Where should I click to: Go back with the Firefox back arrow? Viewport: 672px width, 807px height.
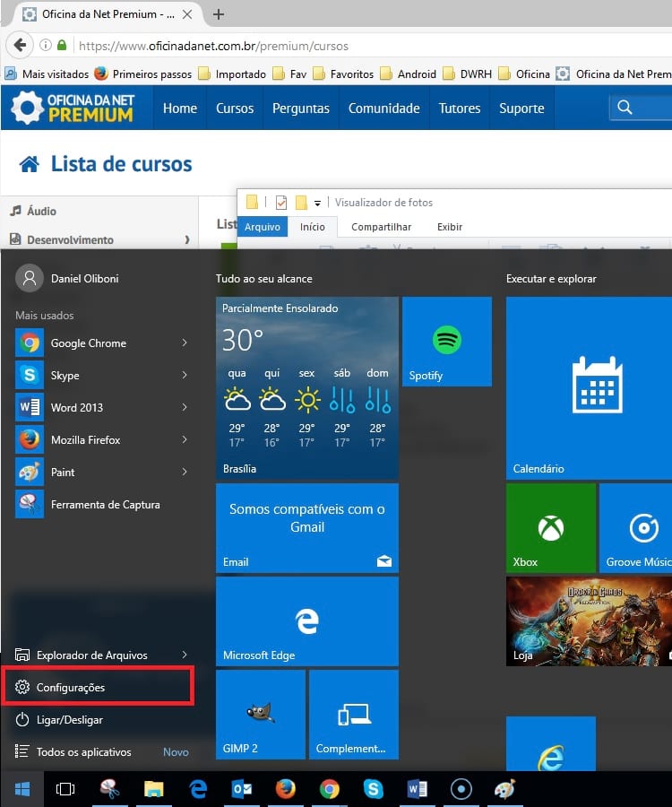20,46
